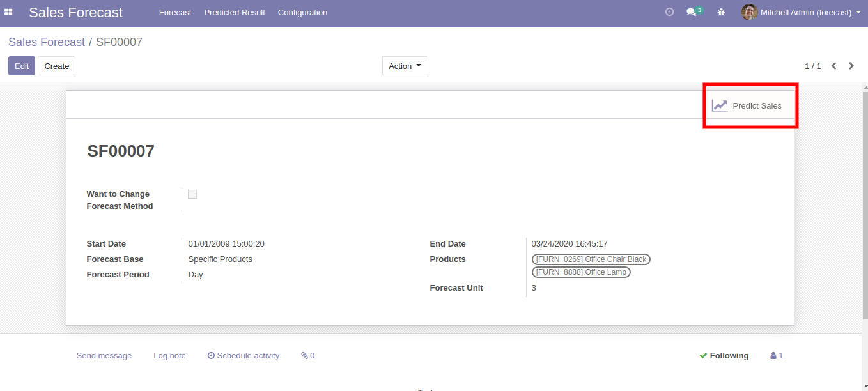Expand the Mitchell Admin user menu
868x391 pixels.
click(802, 12)
